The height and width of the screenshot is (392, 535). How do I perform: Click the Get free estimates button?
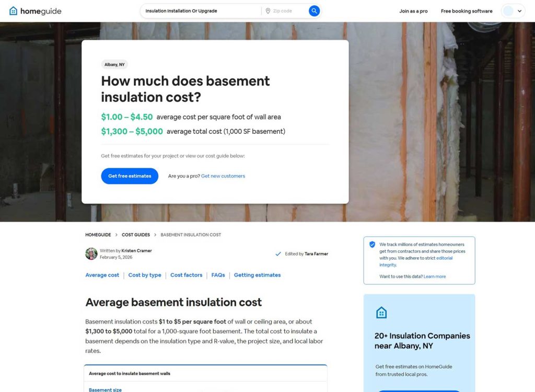pyautogui.click(x=129, y=176)
